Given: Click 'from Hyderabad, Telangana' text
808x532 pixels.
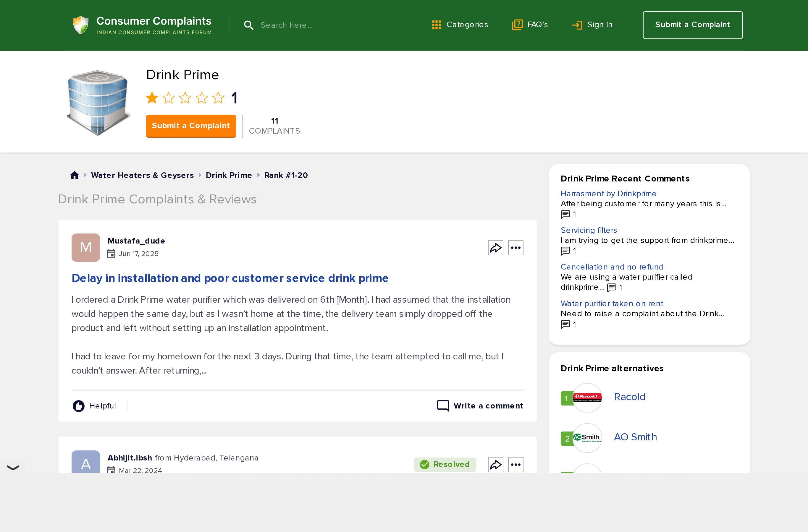Looking at the screenshot, I should 206,458.
